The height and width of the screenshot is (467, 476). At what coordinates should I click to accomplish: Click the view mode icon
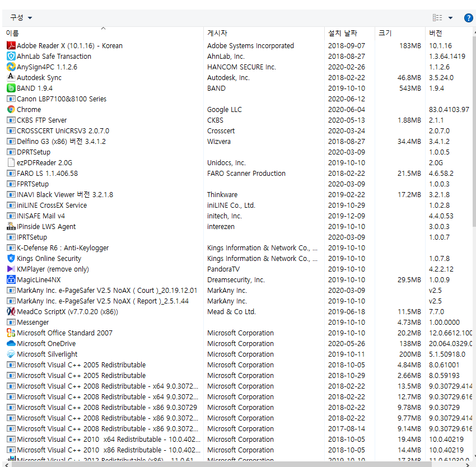[x=437, y=17]
